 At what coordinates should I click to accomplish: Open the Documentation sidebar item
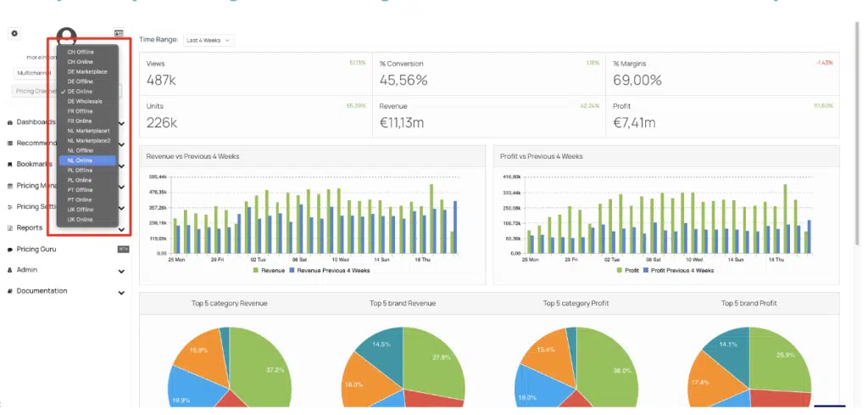42,291
